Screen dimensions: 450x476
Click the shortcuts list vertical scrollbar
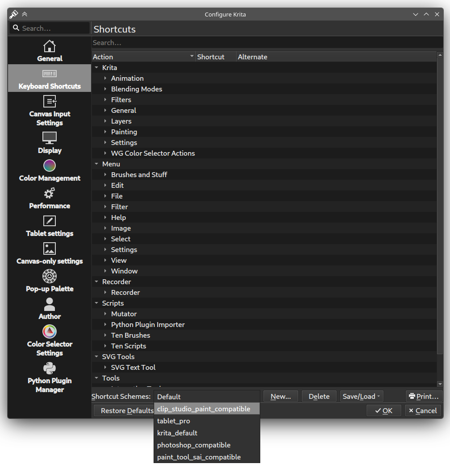pos(440,206)
